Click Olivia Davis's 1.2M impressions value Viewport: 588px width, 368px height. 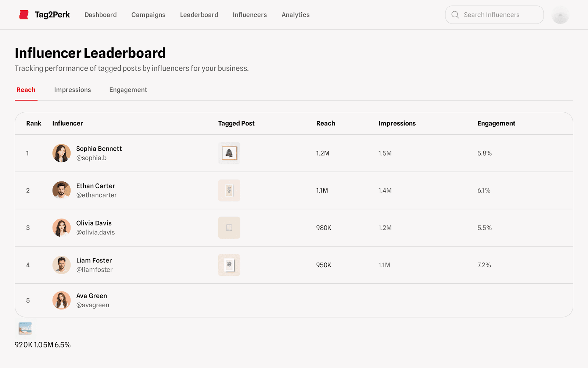(385, 228)
